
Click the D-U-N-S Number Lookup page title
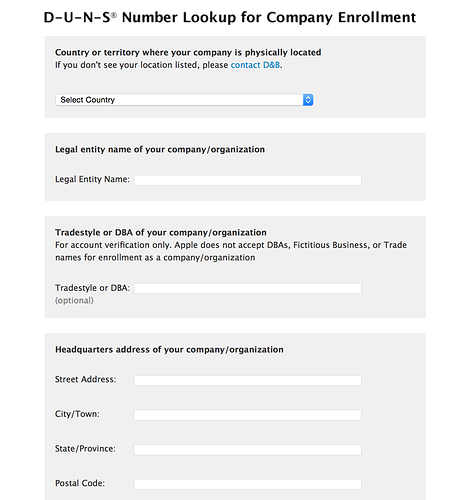(x=230, y=17)
